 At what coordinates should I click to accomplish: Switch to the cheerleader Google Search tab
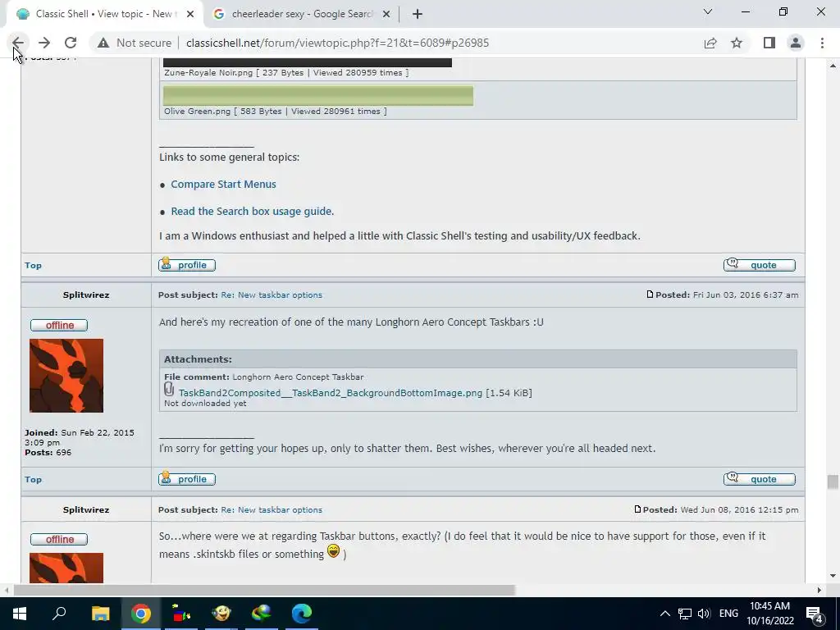[302, 14]
